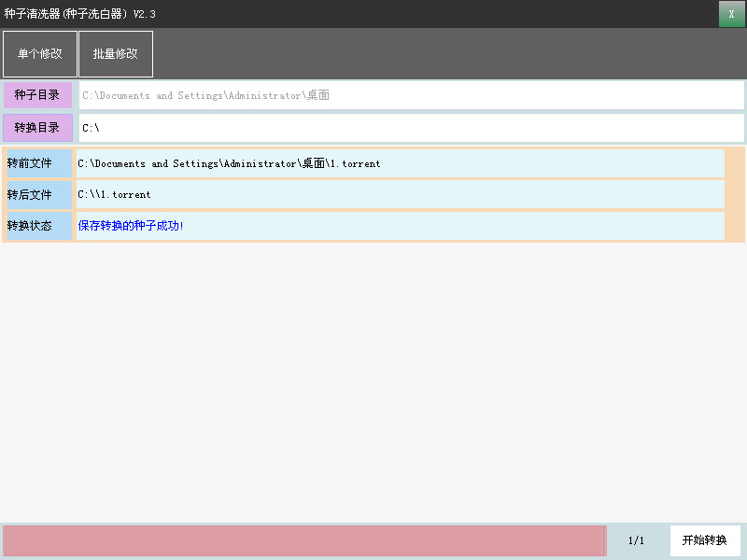Click the title text 种子清洗器 V2.3

click(x=79, y=14)
